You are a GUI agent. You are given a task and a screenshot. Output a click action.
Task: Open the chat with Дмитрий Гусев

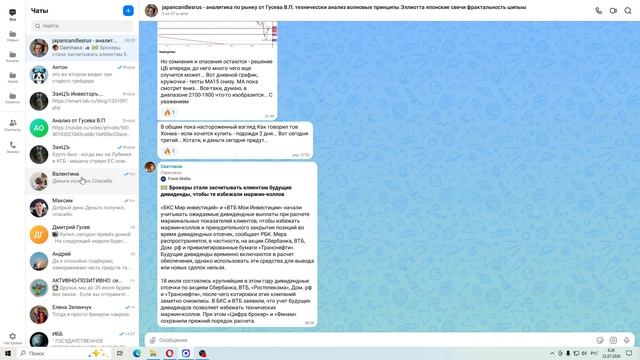point(82,234)
